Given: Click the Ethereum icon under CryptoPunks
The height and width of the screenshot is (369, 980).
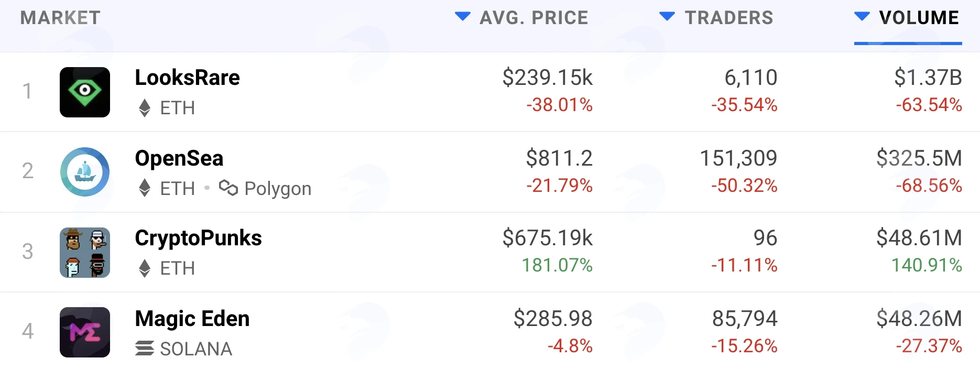Looking at the screenshot, I should tap(145, 268).
